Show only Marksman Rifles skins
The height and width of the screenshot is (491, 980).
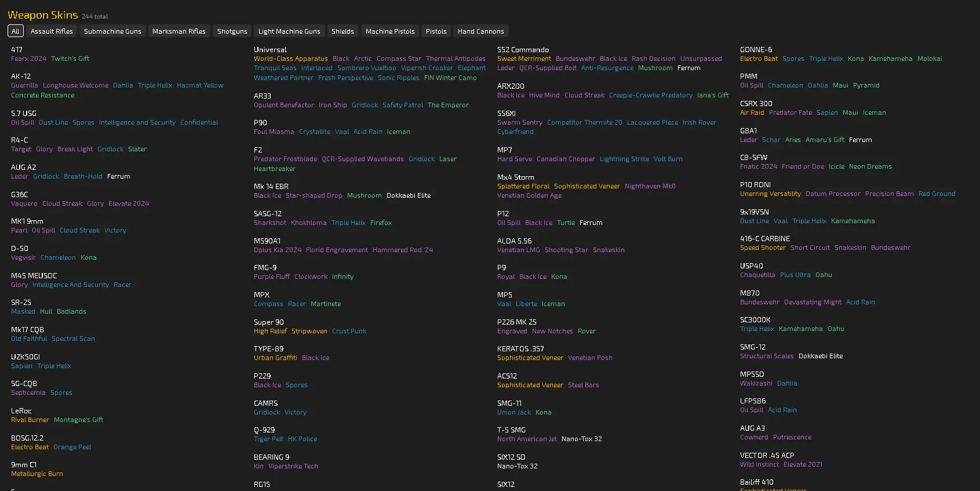[x=178, y=31]
